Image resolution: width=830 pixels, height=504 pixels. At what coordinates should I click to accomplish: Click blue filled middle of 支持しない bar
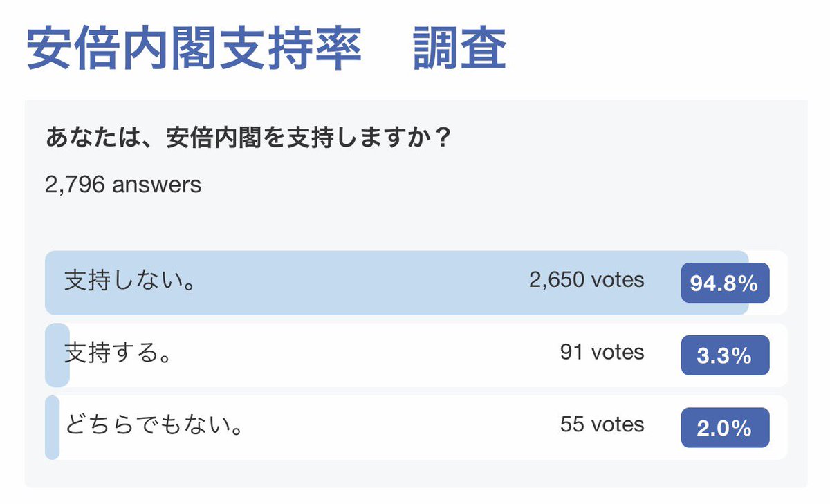346,282
